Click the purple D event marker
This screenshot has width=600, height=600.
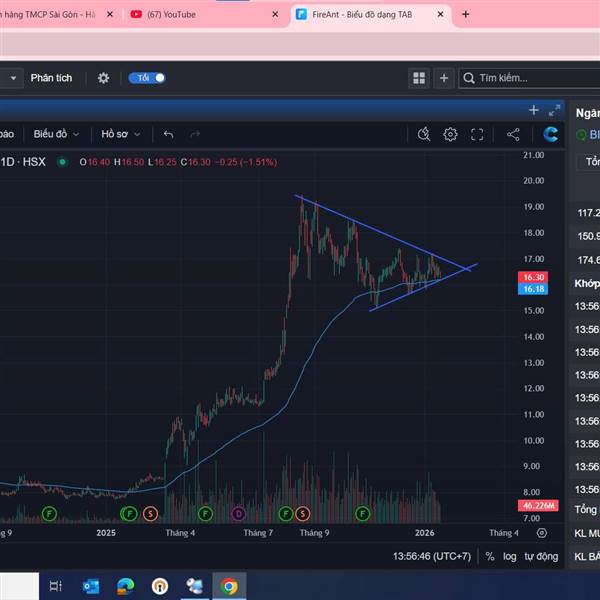pyautogui.click(x=238, y=514)
